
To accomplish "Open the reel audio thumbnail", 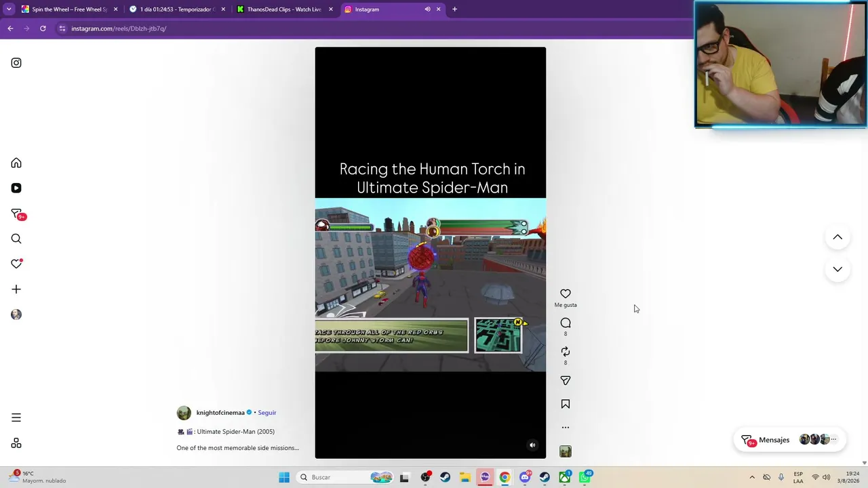I will (x=566, y=451).
